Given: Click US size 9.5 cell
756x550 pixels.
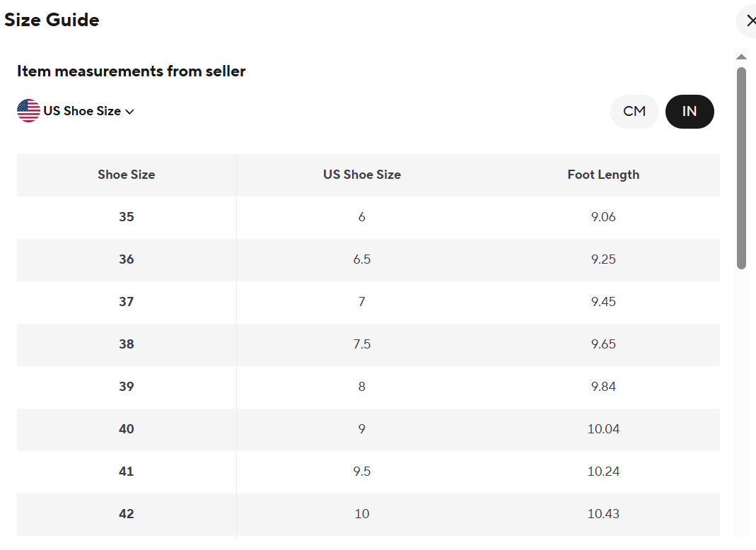Looking at the screenshot, I should tap(361, 472).
